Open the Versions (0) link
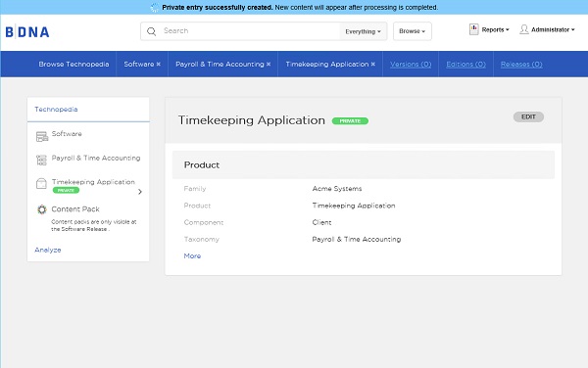Image resolution: width=588 pixels, height=368 pixels. (411, 64)
